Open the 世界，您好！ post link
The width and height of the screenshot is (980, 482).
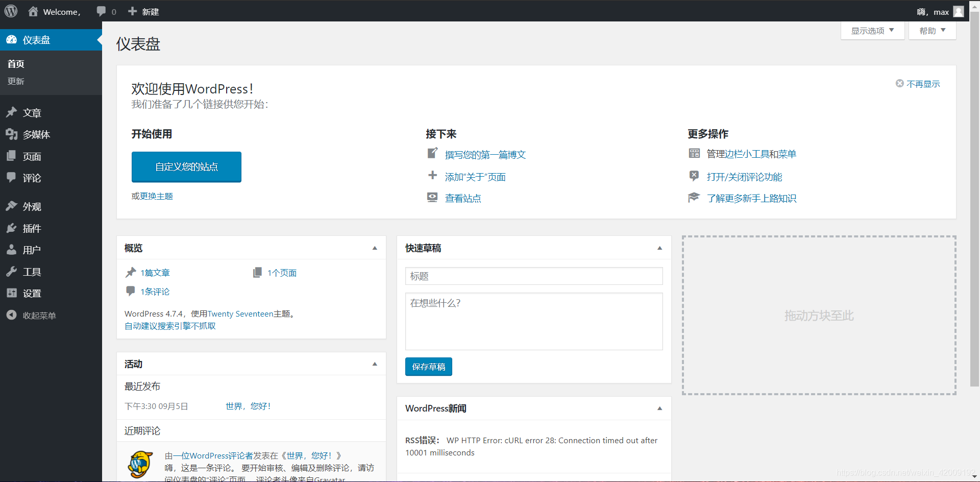tap(248, 406)
